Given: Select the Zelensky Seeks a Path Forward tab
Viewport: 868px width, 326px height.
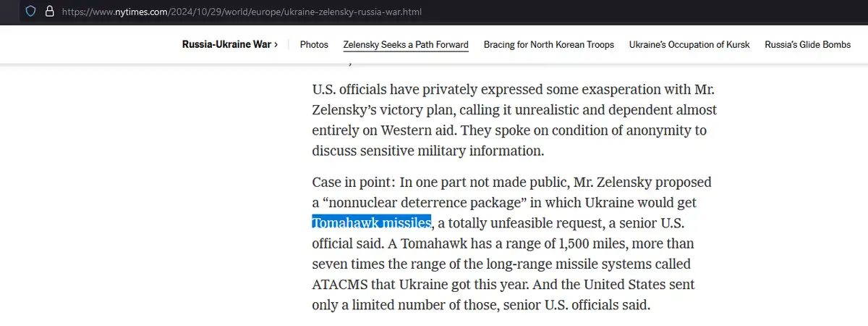Looking at the screenshot, I should coord(406,45).
